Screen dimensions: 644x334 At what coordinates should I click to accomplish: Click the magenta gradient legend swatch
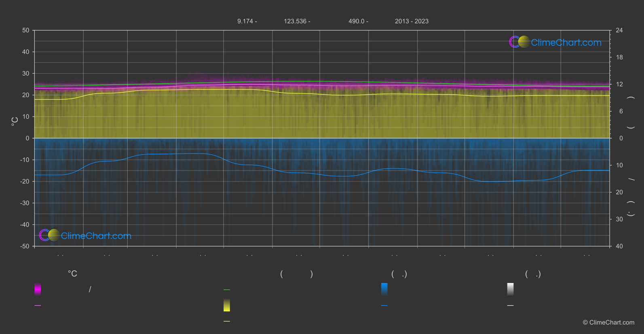point(38,289)
